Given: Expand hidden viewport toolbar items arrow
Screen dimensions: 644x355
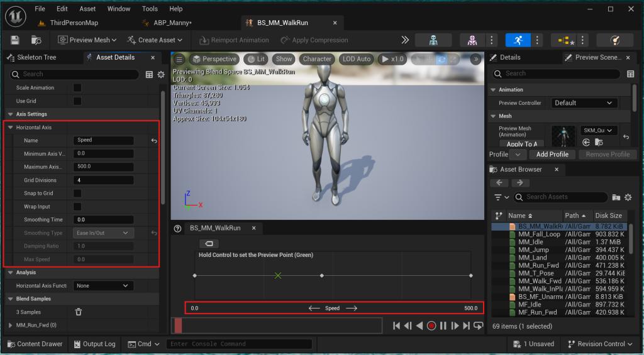Looking at the screenshot, I should 476,59.
